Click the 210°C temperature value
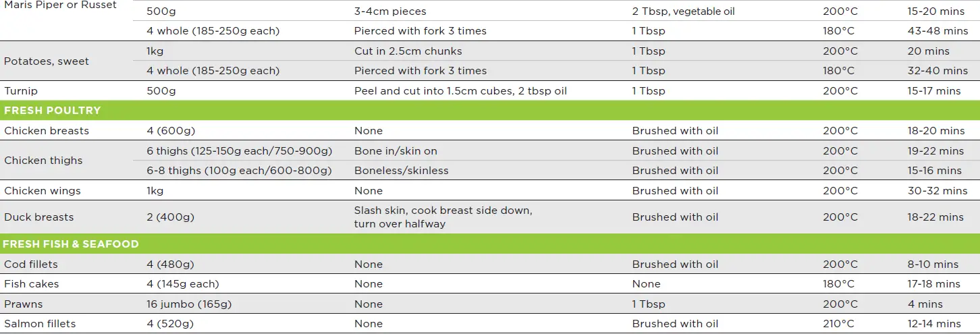The image size is (980, 334). click(840, 324)
